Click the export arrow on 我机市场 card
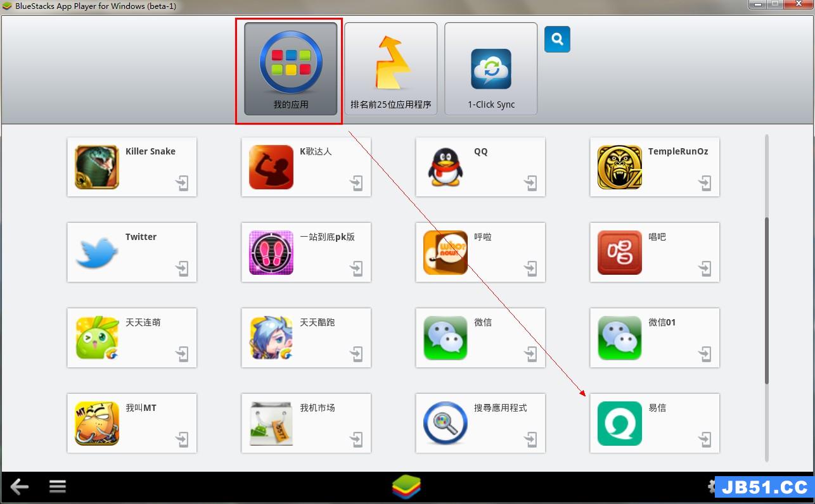Viewport: 815px width, 504px height. coord(357,440)
